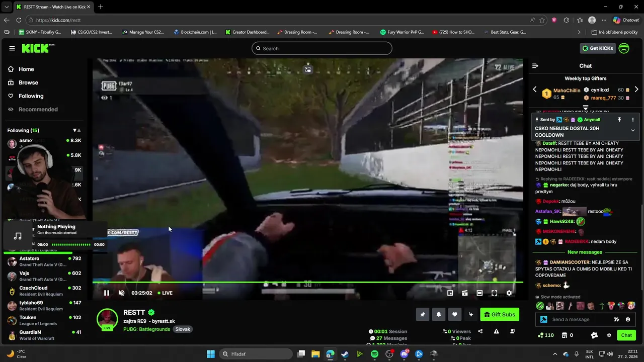Open GuardiaN channel in Following list
Screen dimensions: 644x362
pos(44,335)
